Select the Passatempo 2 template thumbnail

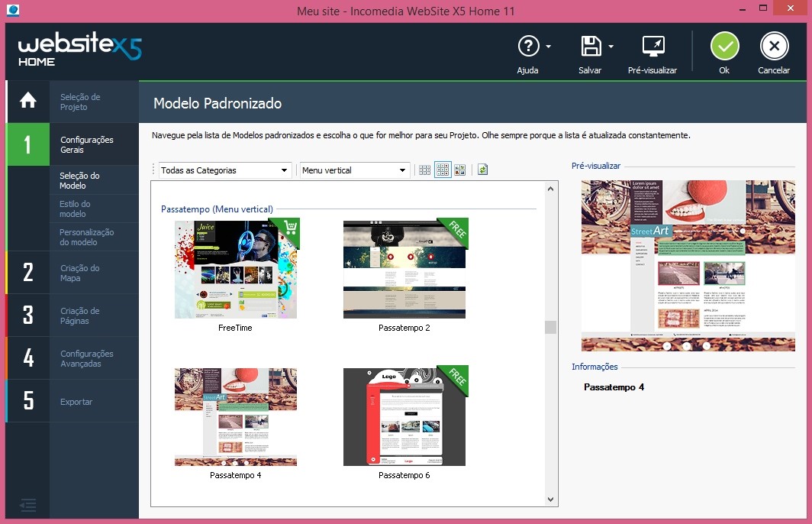tap(404, 270)
